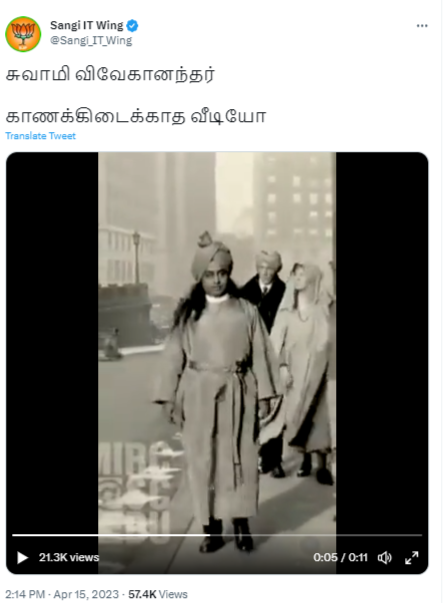447x603 pixels.
Task: Open the Sangi IT Wing display name
Action: point(87,25)
